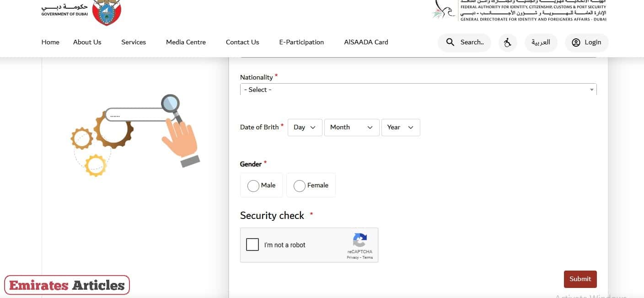This screenshot has width=644, height=298.
Task: Tick the I'm not a robot checkbox
Action: point(252,245)
